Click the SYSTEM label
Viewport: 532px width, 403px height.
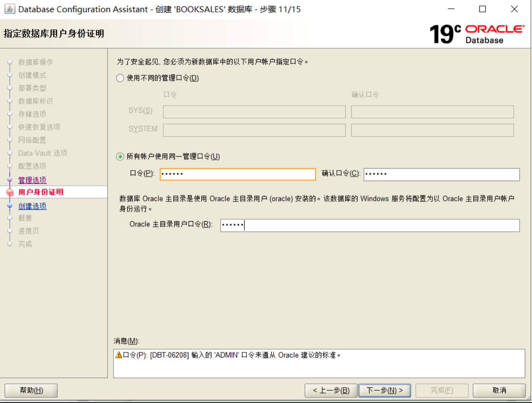coord(143,129)
